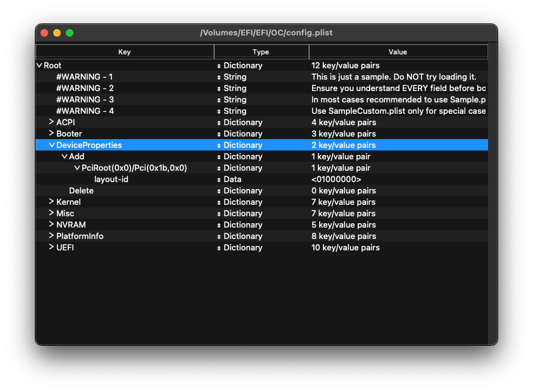Select the #WARNING - 3 key row
The width and height of the screenshot is (533, 392).
(x=85, y=99)
